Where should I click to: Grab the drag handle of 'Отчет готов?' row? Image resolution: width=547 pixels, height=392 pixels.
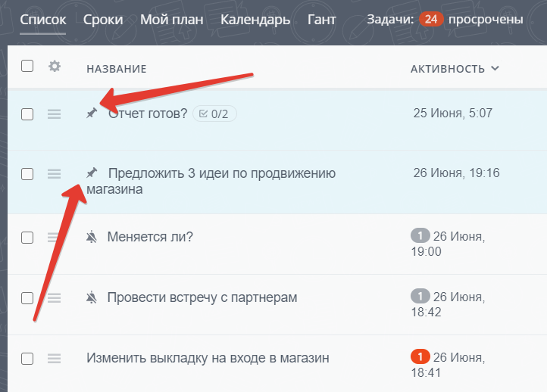(54, 114)
